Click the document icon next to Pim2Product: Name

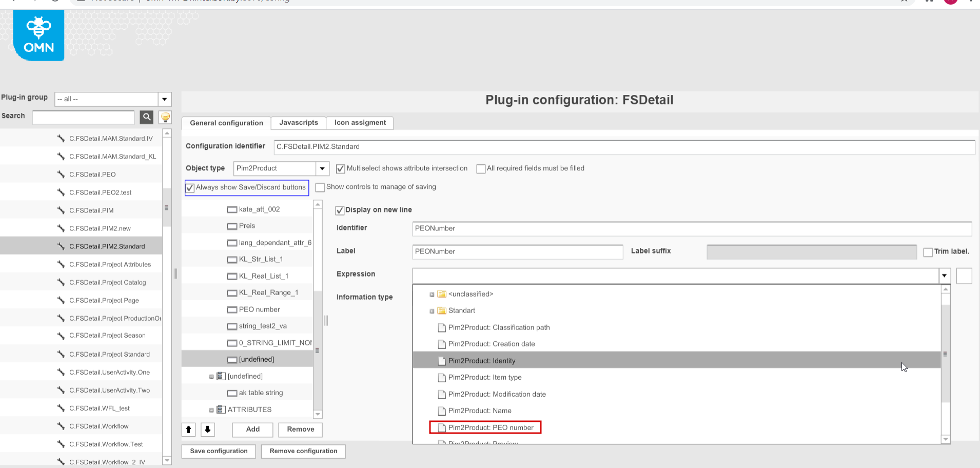click(441, 411)
